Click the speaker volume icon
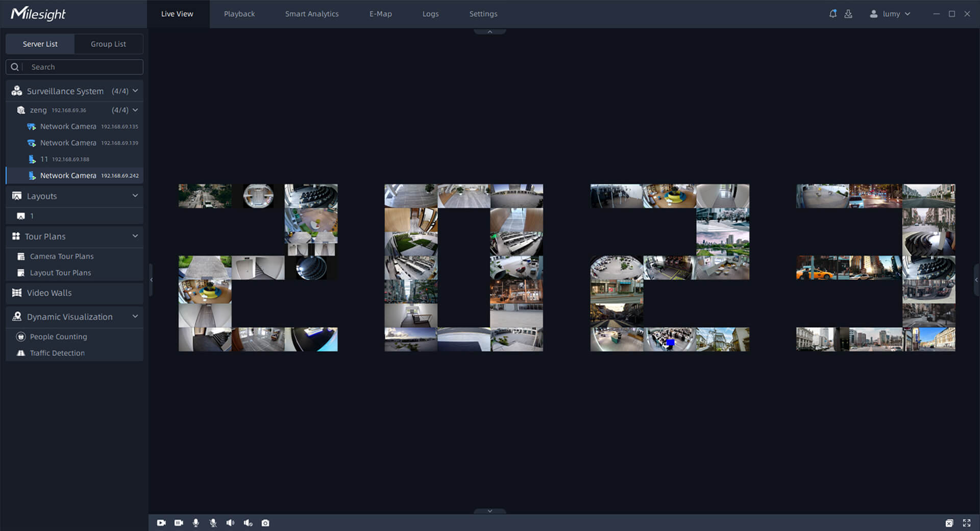Screen dimensions: 980x531 pos(230,523)
